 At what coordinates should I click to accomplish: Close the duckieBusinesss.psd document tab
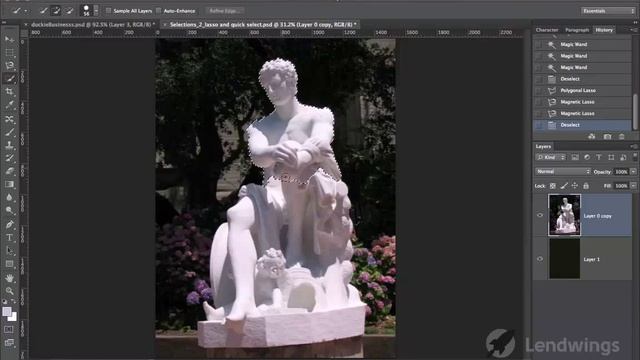pyautogui.click(x=26, y=24)
